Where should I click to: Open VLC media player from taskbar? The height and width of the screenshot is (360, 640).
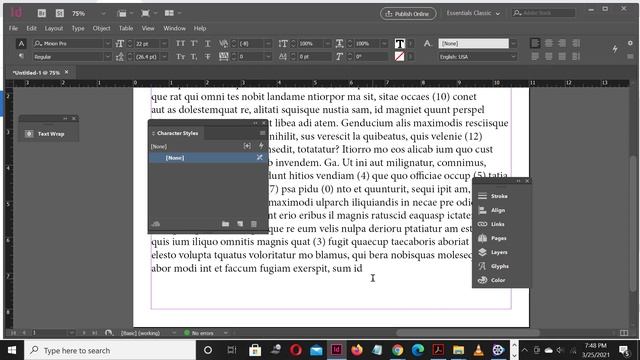pyautogui.click(x=478, y=350)
